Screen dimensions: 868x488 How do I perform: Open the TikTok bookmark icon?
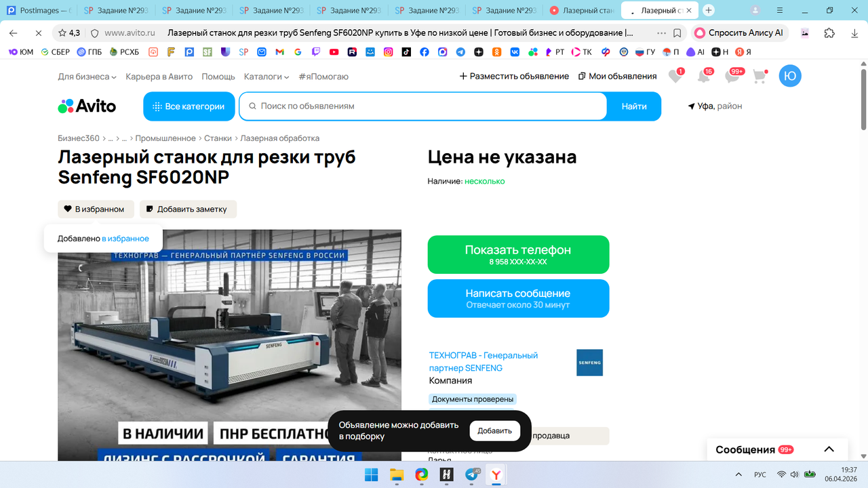point(406,52)
